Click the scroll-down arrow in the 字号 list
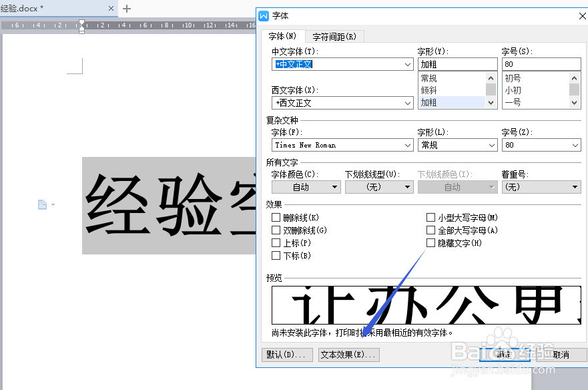 tap(574, 102)
